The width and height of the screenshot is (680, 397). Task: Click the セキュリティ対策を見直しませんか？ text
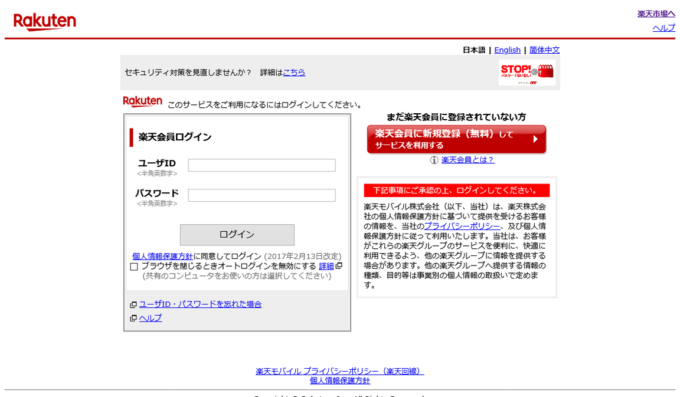coord(188,73)
